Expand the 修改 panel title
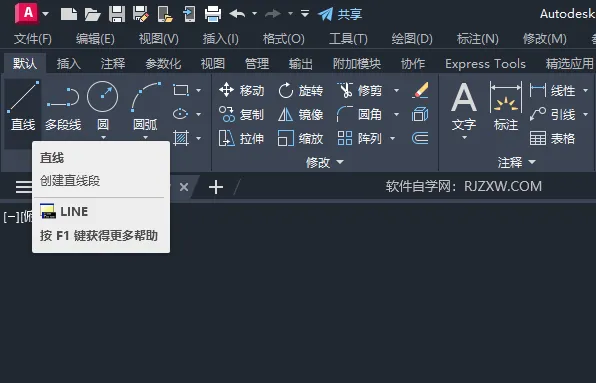This screenshot has height=383, width=596. (x=325, y=163)
